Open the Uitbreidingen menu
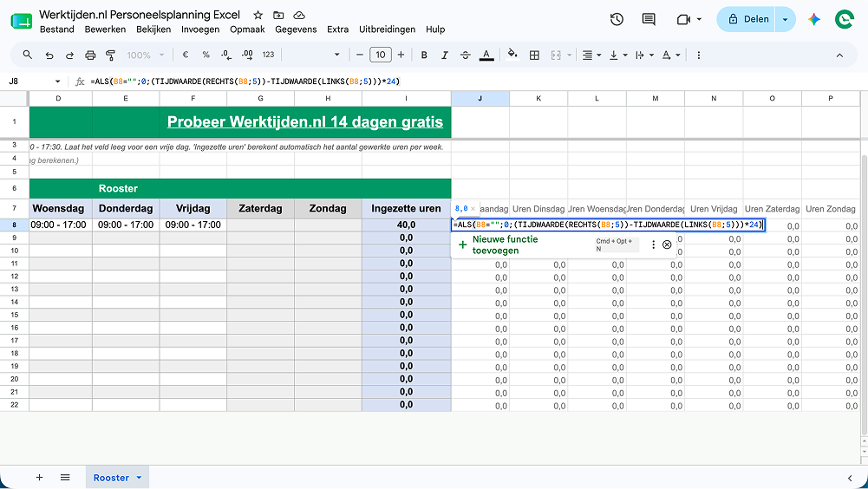The height and width of the screenshot is (489, 868). pos(387,29)
